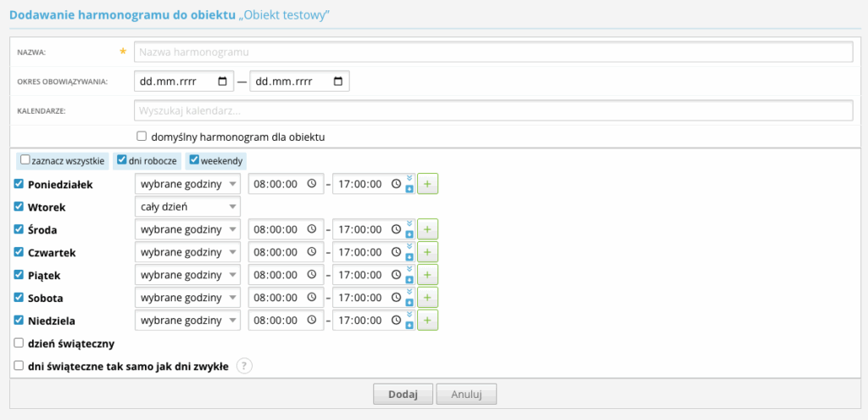Focus the "Nazwa harmonogramu" text field
The width and height of the screenshot is (868, 420).
coord(492,52)
